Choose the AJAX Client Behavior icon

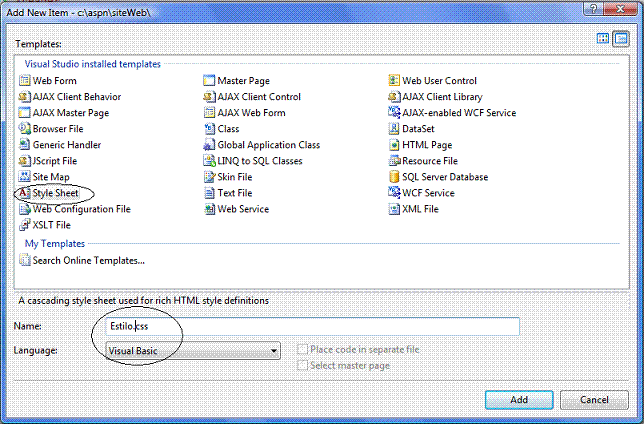[25, 97]
